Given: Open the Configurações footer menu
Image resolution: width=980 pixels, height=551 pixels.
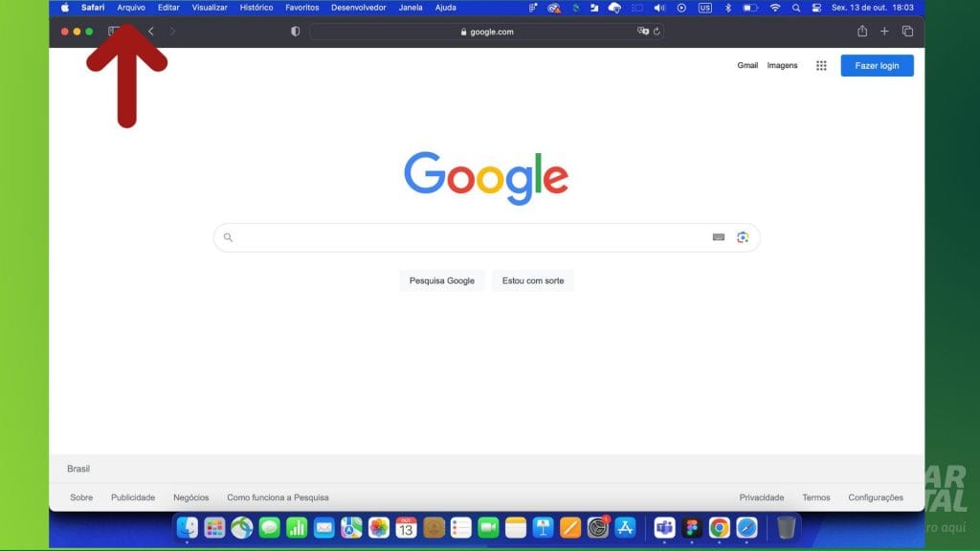Looking at the screenshot, I should coord(876,497).
